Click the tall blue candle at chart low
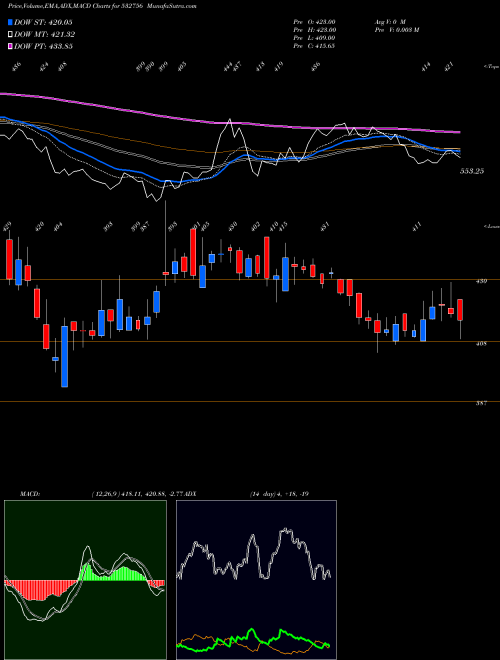500x660 pixels. (x=64, y=357)
